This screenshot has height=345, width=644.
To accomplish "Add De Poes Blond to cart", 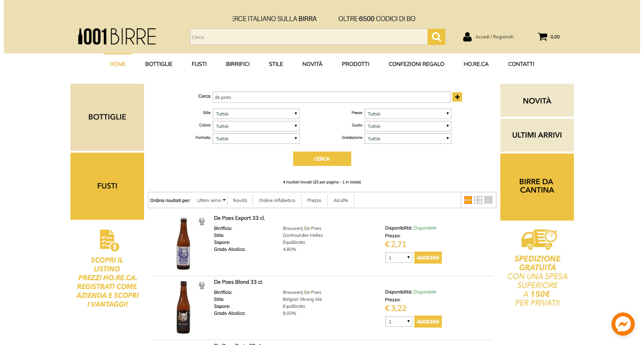I will click(428, 322).
